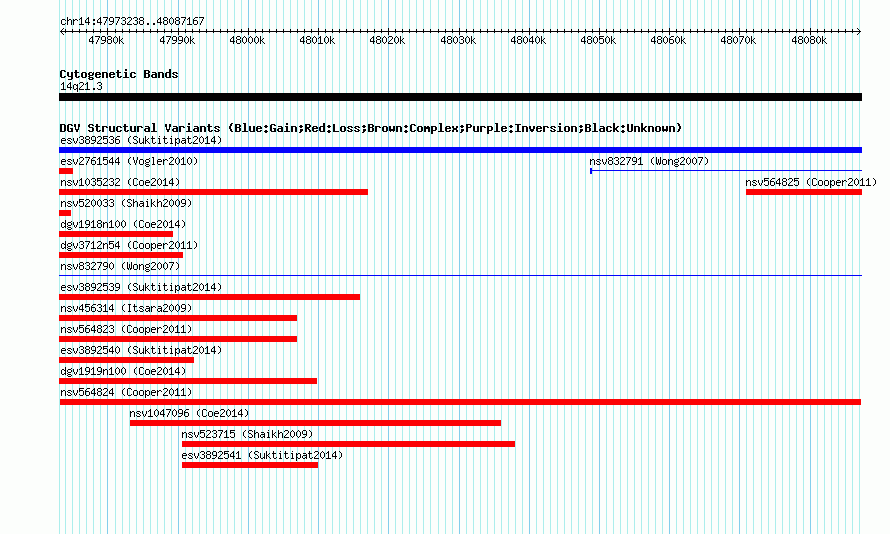Open nsv564825 (Cooper2011) label
This screenshot has height=534, width=890.
811,182
